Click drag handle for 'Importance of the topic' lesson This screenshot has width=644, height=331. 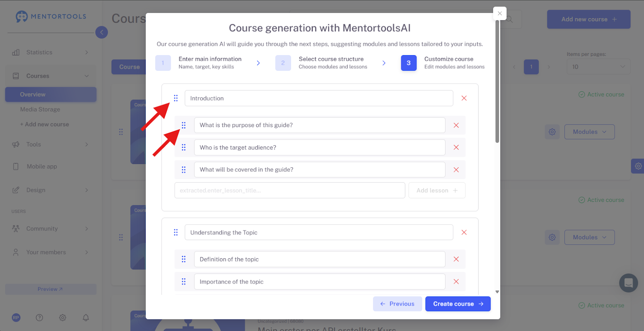coord(184,282)
